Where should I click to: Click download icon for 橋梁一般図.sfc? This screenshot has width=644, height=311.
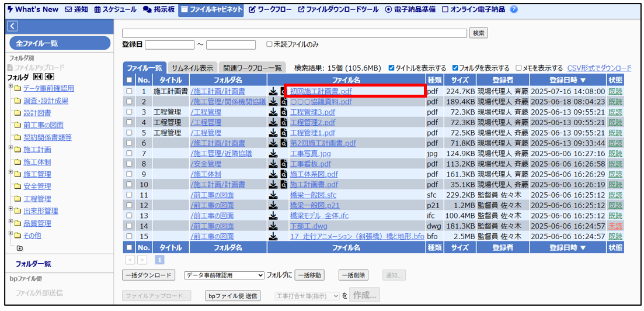tap(273, 195)
